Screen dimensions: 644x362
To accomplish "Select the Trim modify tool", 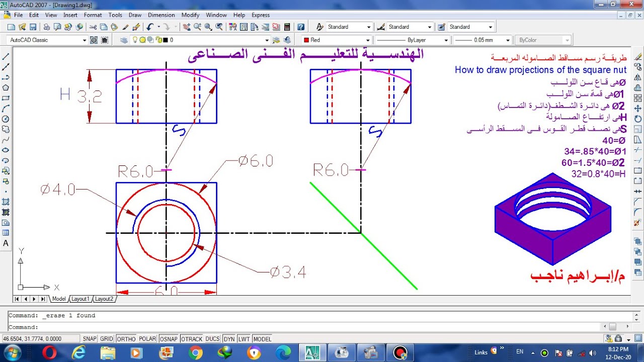I will click(x=638, y=150).
